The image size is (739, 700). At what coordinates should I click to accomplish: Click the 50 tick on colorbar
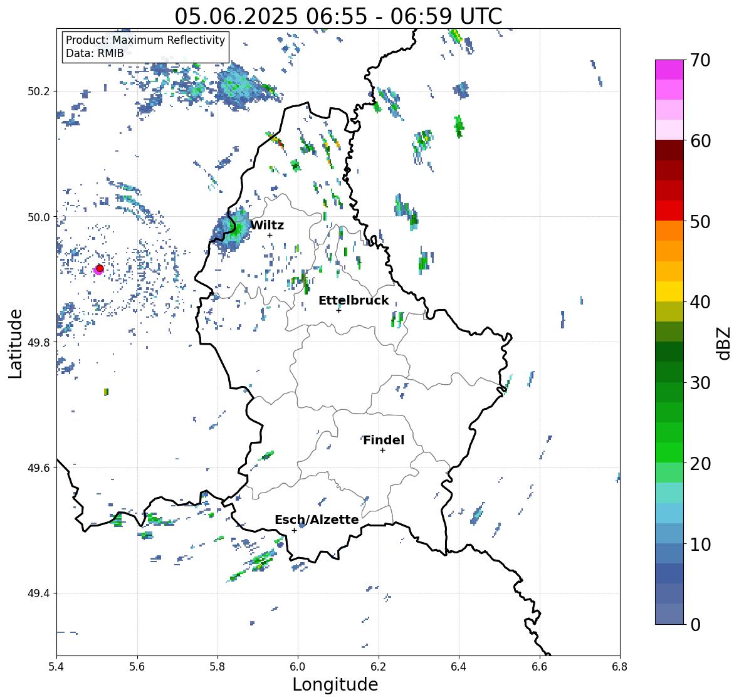pyautogui.click(x=700, y=221)
